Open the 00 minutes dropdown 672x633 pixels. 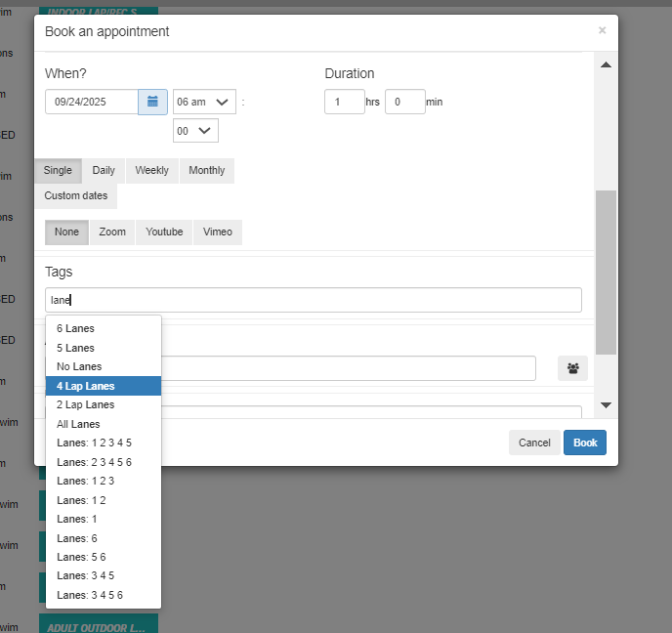pyautogui.click(x=196, y=131)
